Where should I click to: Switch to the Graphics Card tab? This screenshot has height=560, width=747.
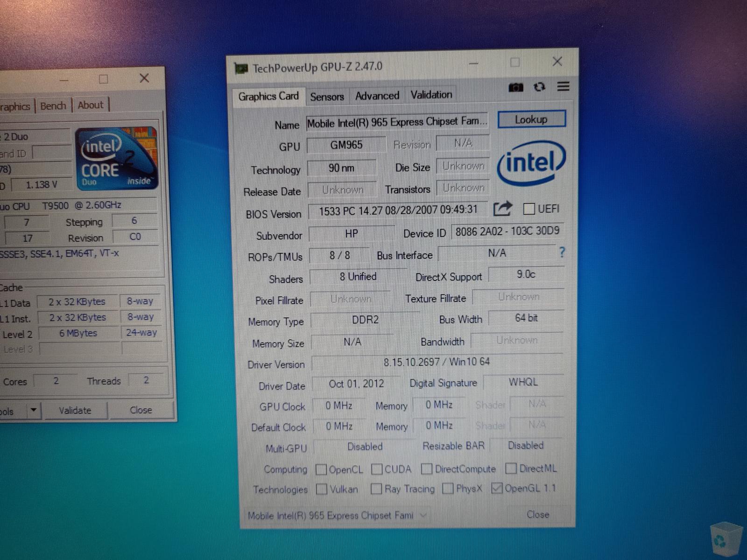click(x=268, y=97)
